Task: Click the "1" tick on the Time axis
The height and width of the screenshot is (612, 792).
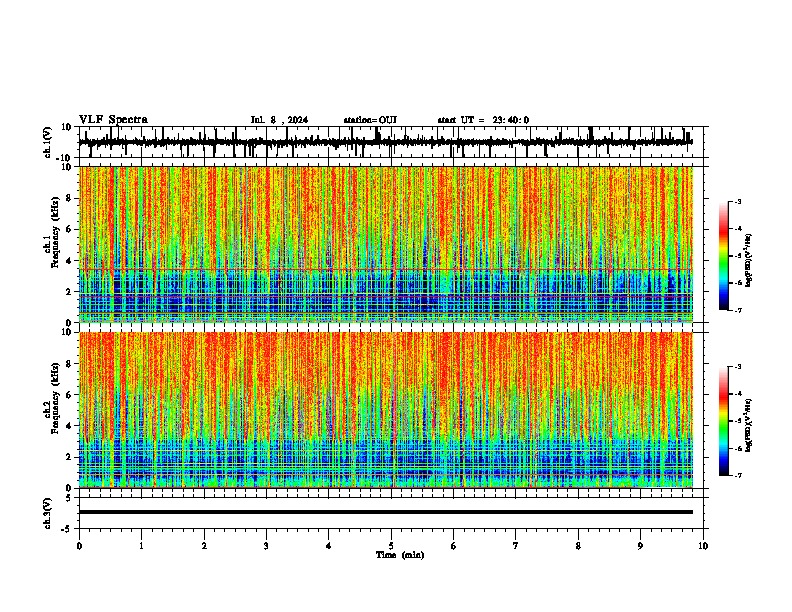Action: [141, 546]
